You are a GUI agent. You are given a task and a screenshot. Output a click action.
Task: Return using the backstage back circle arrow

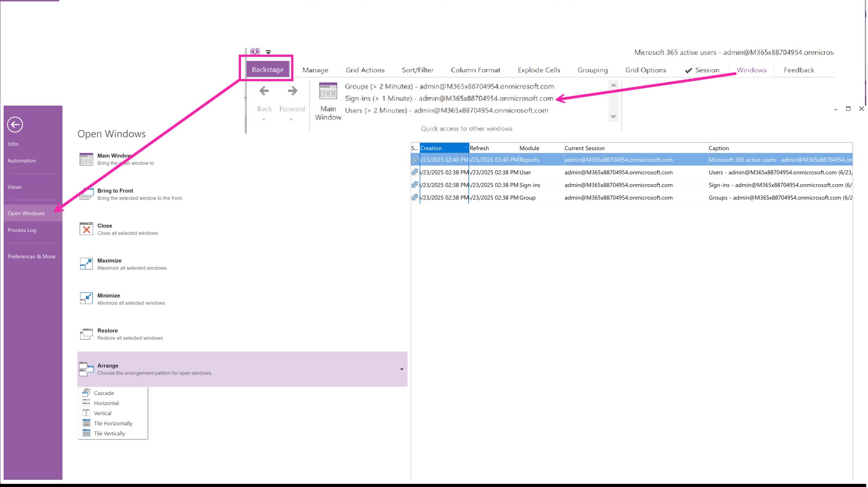point(15,125)
